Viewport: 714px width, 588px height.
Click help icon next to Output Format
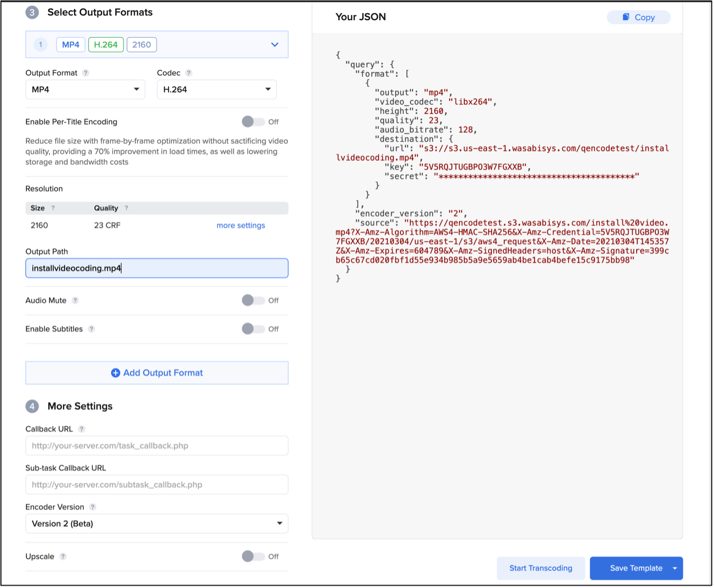click(x=86, y=73)
